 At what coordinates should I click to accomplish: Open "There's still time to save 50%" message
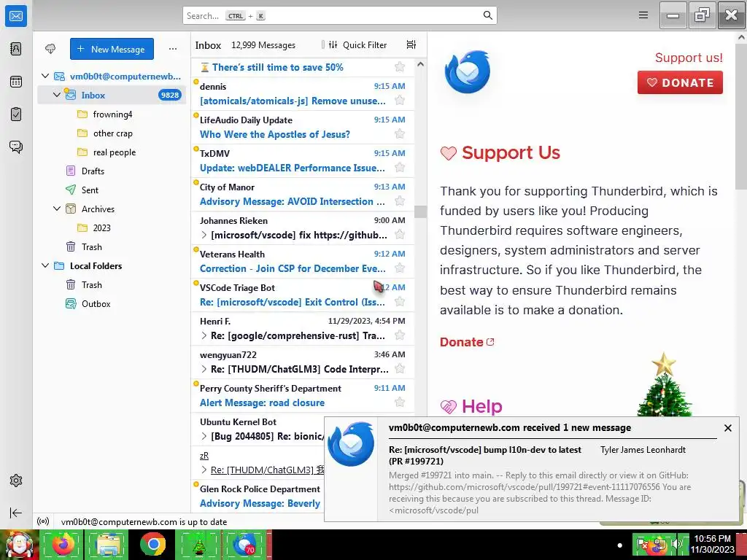(x=303, y=67)
